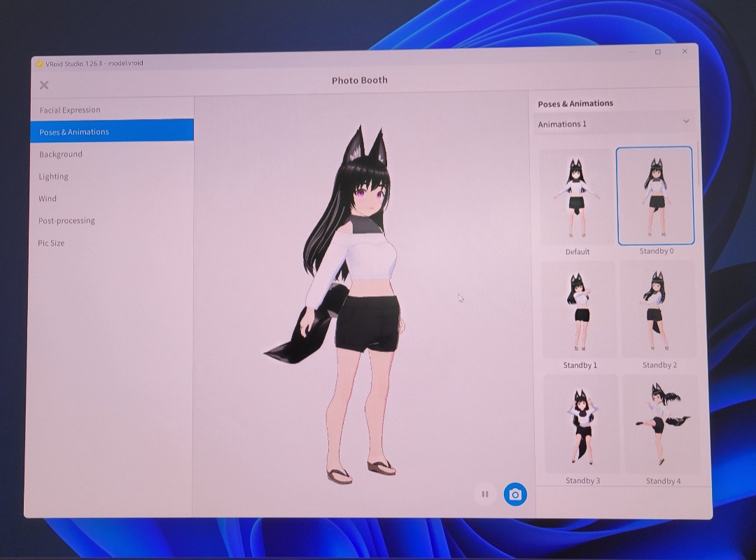Click the X to exit Photo Booth
The height and width of the screenshot is (560, 756).
pyautogui.click(x=43, y=85)
